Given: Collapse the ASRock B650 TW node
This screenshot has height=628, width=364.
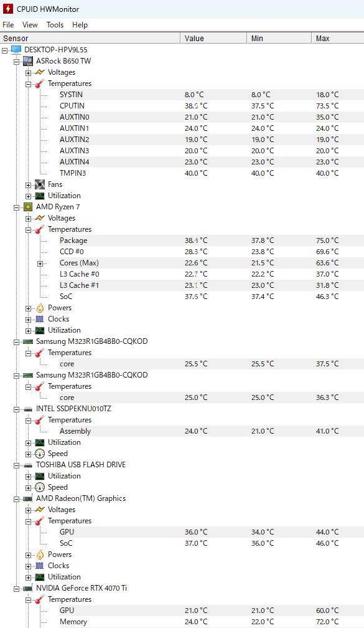Looking at the screenshot, I should 16,62.
